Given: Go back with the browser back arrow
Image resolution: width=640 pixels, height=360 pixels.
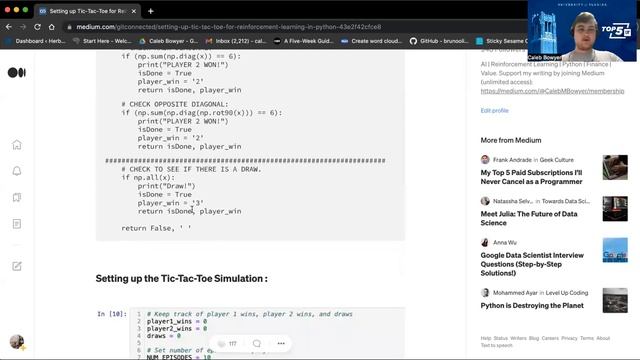Looking at the screenshot, I should [9, 27].
